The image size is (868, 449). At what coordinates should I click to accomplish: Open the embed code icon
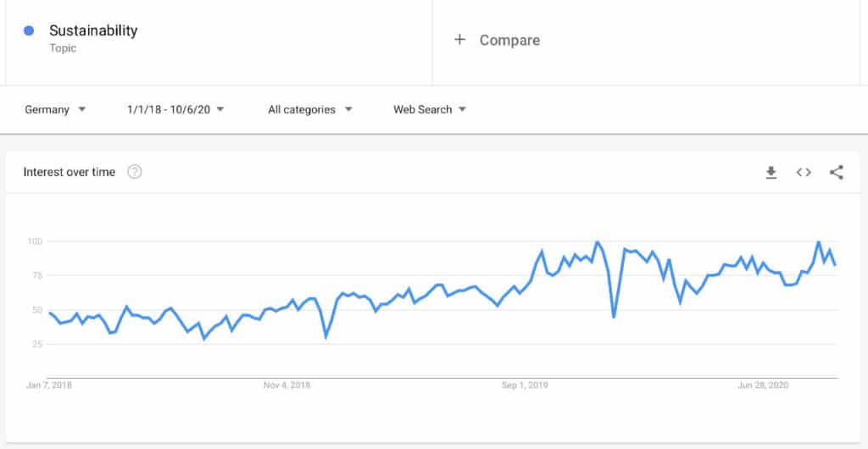point(804,173)
